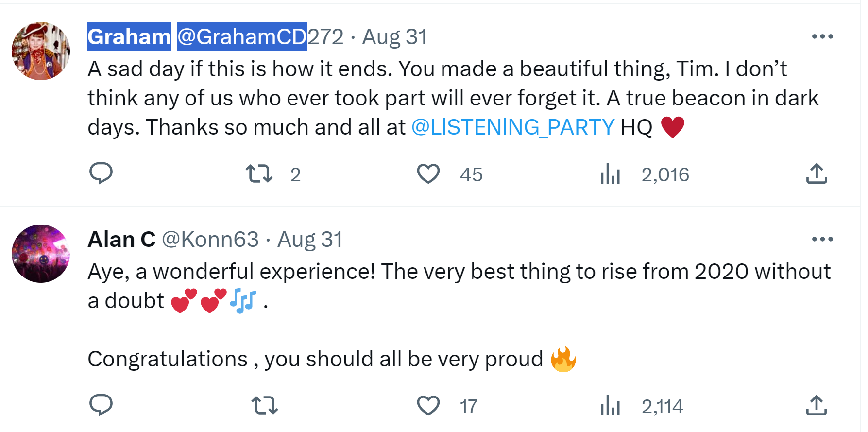View analytics for Graham's tweet
Image resolution: width=868 pixels, height=432 pixels.
point(611,173)
